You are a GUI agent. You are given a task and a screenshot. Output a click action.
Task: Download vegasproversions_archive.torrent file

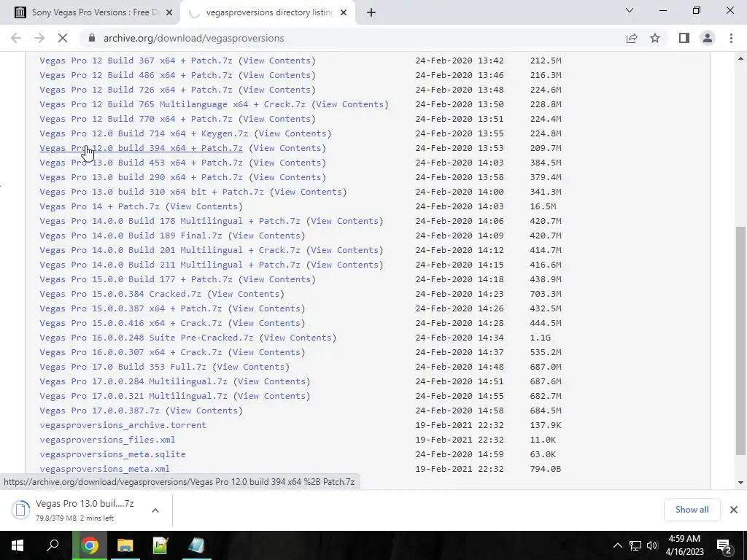point(123,425)
